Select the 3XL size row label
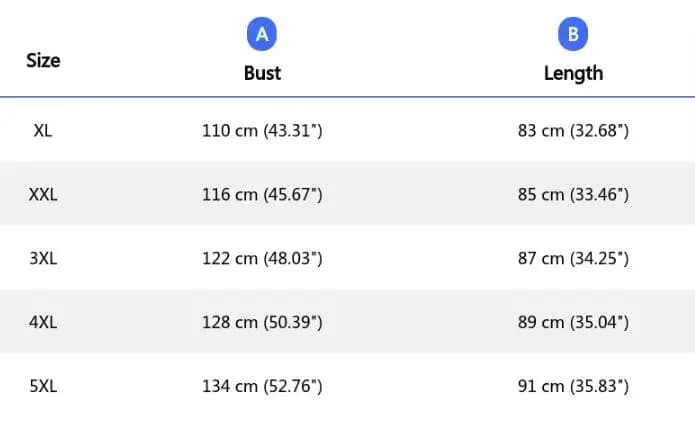Screen dimensions: 695x439 click(43, 259)
